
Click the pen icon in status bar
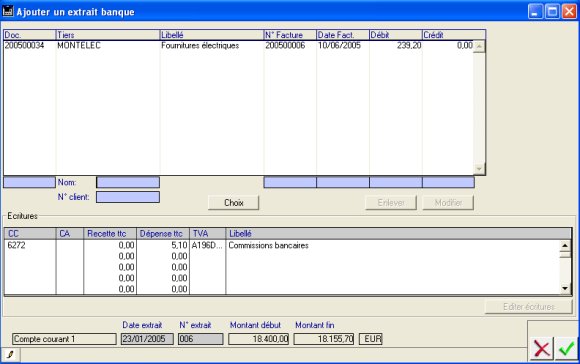[11, 355]
